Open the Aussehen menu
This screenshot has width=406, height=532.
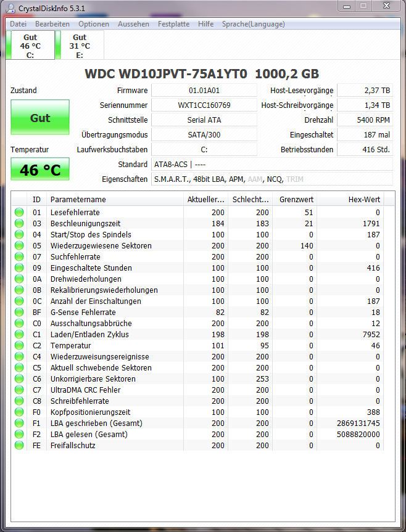point(133,24)
